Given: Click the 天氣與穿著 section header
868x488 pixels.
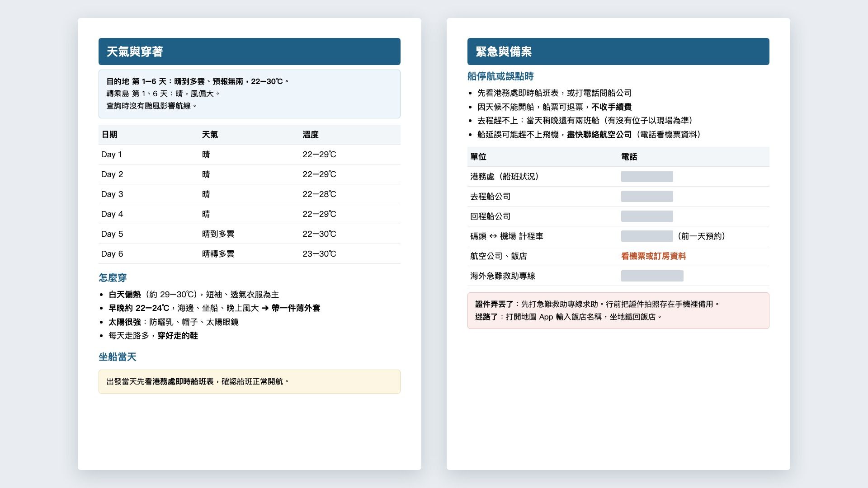Looking at the screenshot, I should click(x=249, y=52).
